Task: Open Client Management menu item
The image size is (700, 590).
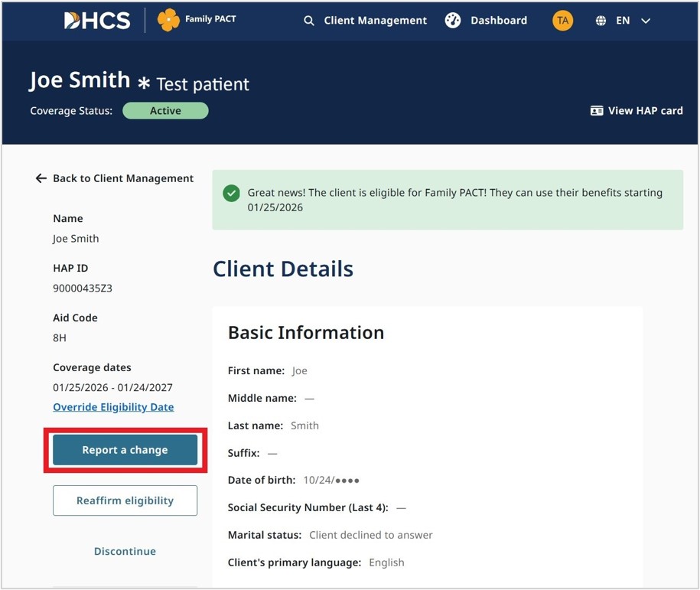Action: point(375,21)
